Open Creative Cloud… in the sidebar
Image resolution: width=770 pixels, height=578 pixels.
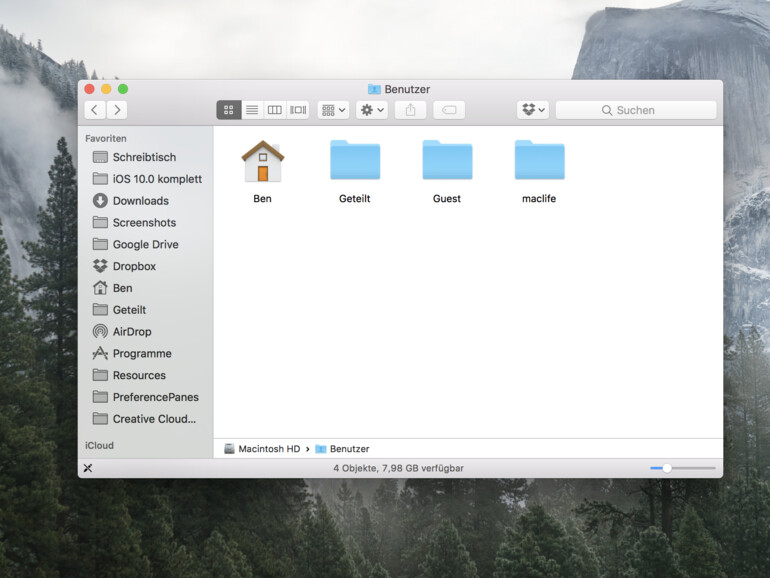(145, 419)
